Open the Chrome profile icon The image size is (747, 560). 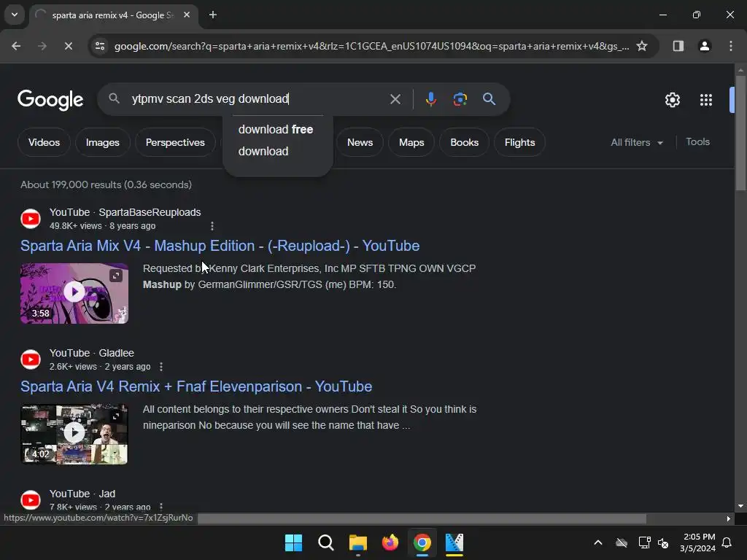click(x=704, y=46)
